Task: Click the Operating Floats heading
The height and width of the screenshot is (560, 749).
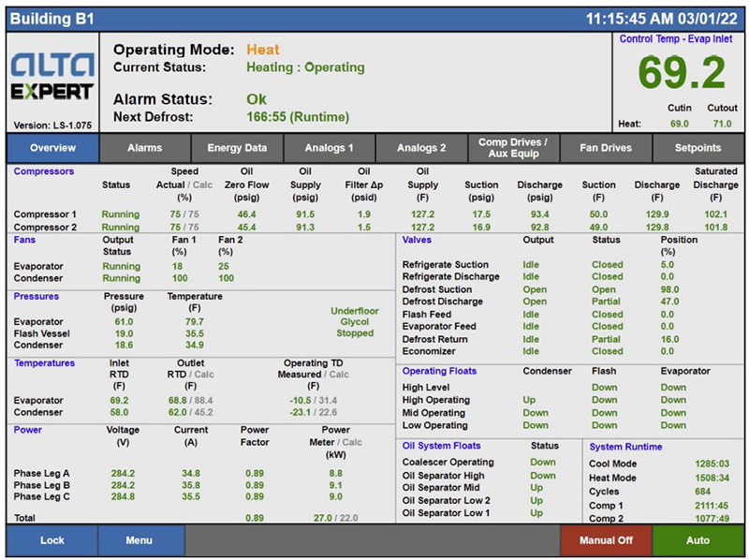Action: (x=439, y=371)
